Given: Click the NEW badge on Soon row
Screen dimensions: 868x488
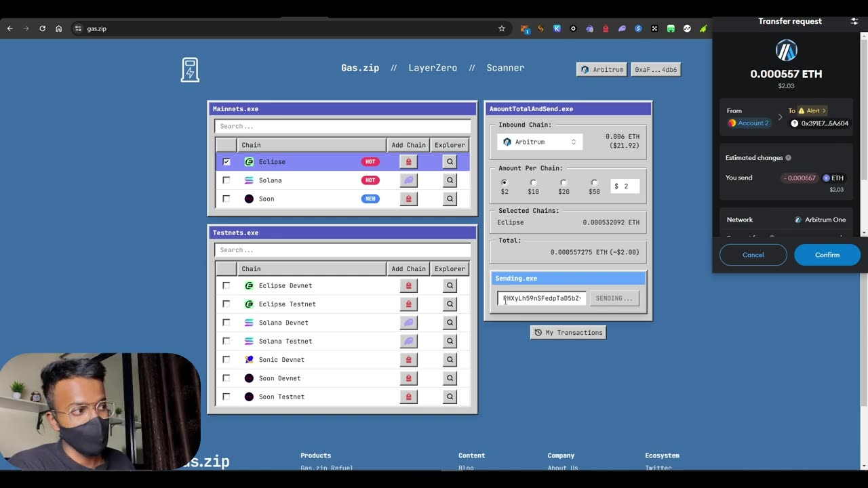Looking at the screenshot, I should [370, 199].
